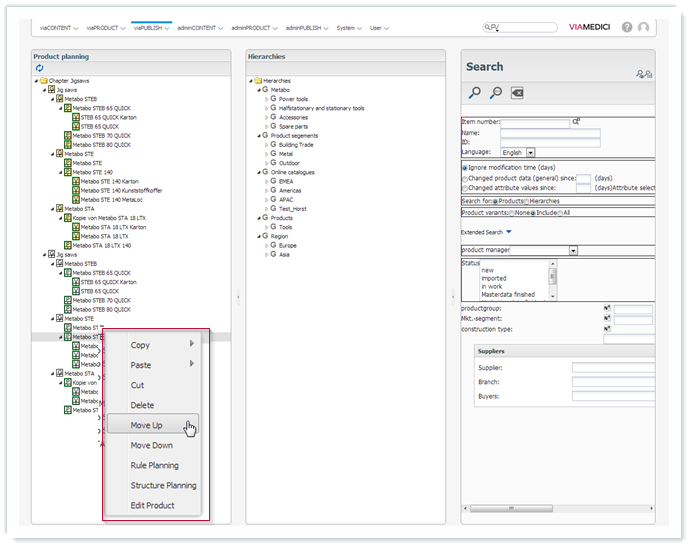This screenshot has height=548, width=691.
Task: Open the help question mark icon
Action: click(x=627, y=28)
